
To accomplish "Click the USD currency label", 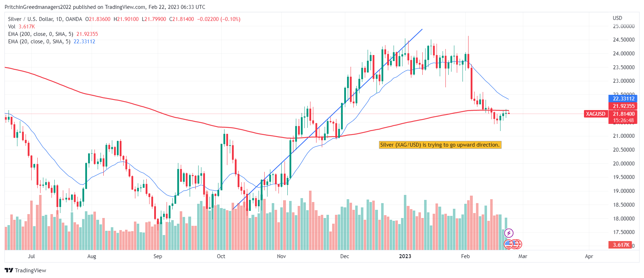I will (x=617, y=18).
